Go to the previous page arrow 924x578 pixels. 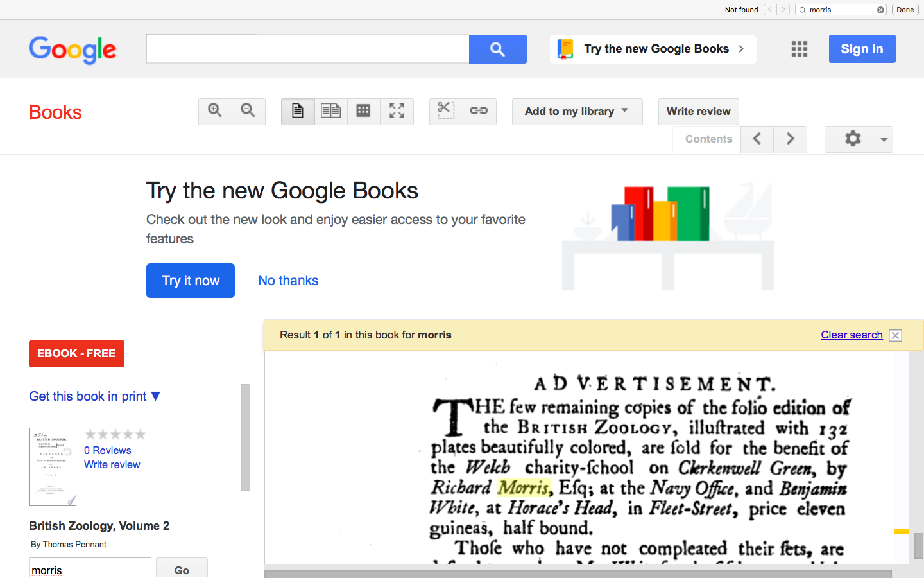pos(757,139)
